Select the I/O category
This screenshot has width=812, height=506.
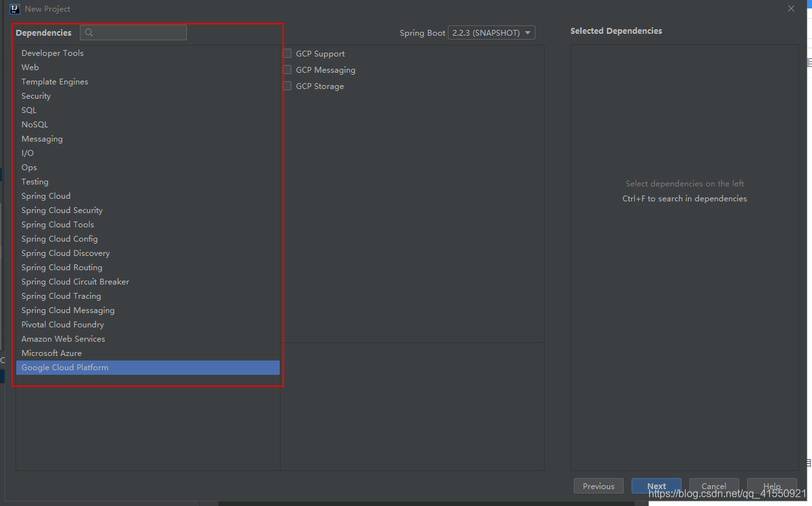148,153
